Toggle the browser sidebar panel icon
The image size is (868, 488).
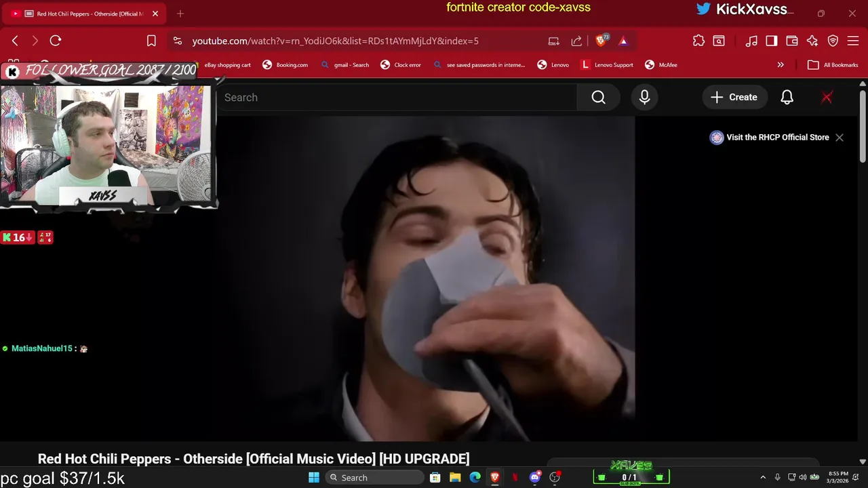click(772, 41)
